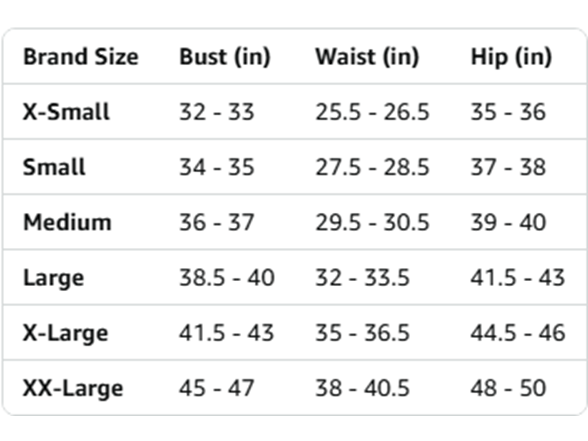Image resolution: width=588 pixels, height=441 pixels.
Task: Select the Small size row label
Action: (x=54, y=167)
